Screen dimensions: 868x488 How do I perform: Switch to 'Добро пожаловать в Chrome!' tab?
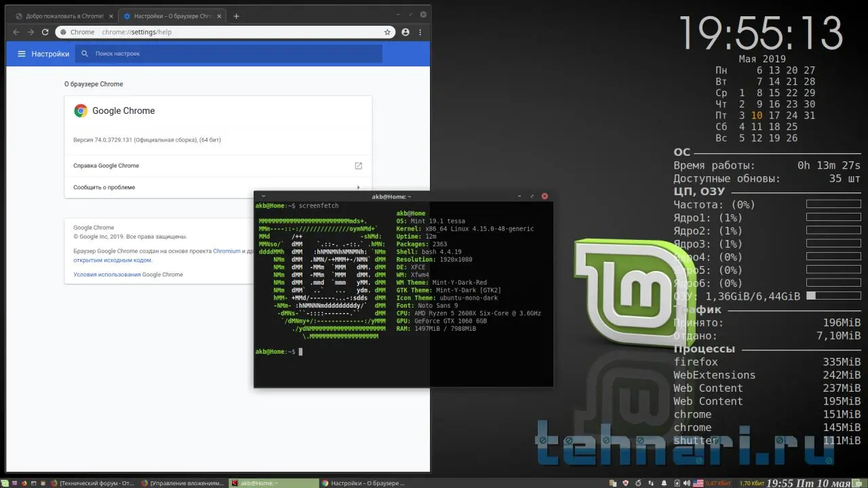64,16
